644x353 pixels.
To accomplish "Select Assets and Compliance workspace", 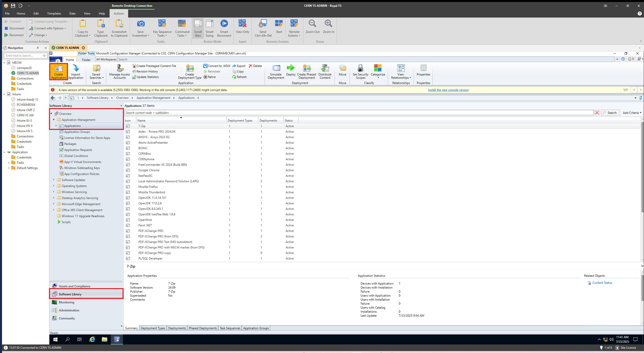I will (86, 286).
